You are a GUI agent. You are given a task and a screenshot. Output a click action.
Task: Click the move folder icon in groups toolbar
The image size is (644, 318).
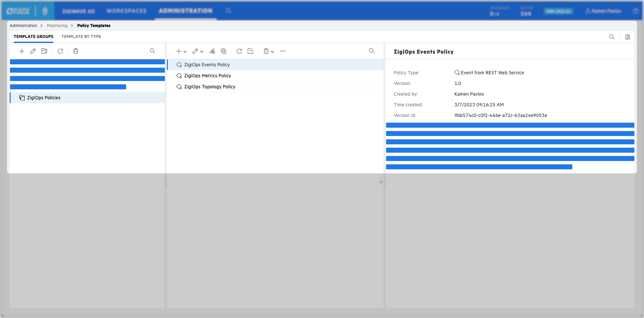(44, 51)
